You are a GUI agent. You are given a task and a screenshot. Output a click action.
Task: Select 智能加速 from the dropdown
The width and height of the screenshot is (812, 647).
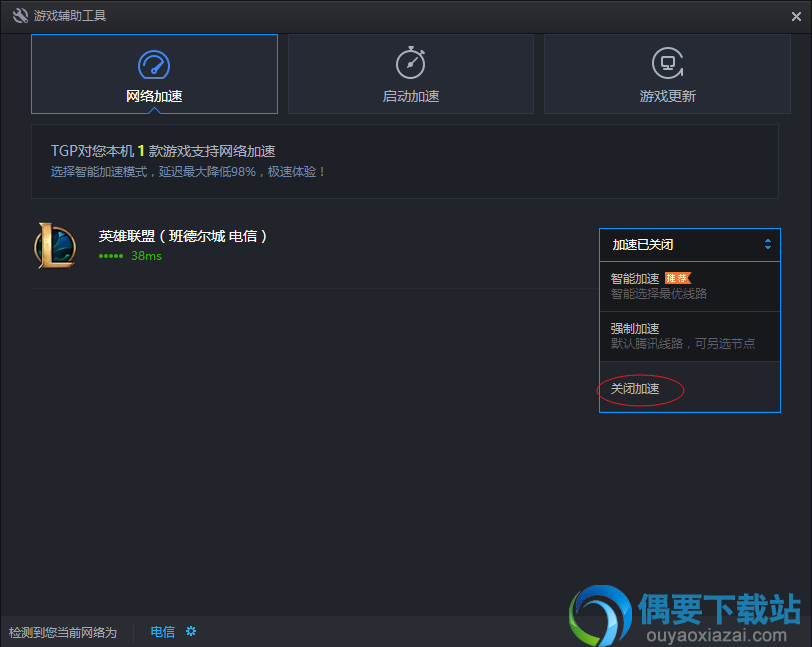(690, 286)
